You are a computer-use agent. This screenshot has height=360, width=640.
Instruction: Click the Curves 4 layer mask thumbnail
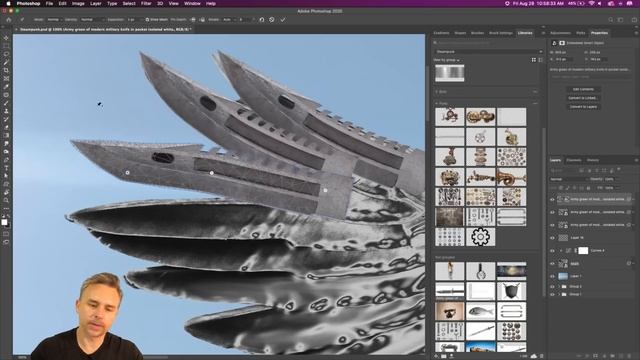pos(583,251)
